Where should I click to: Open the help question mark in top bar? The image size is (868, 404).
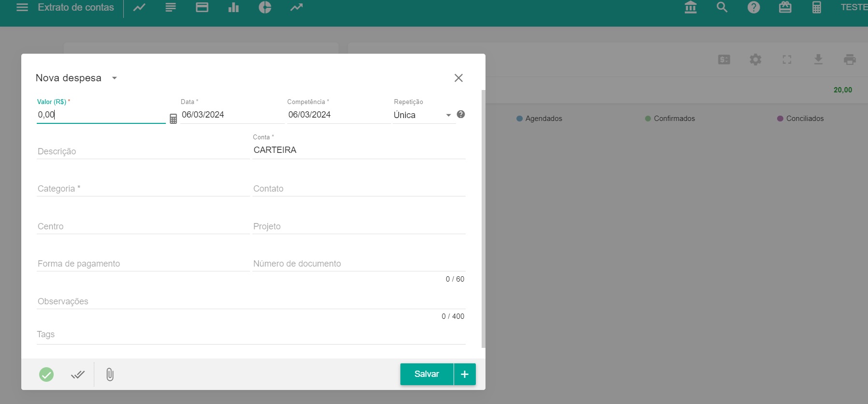point(754,7)
